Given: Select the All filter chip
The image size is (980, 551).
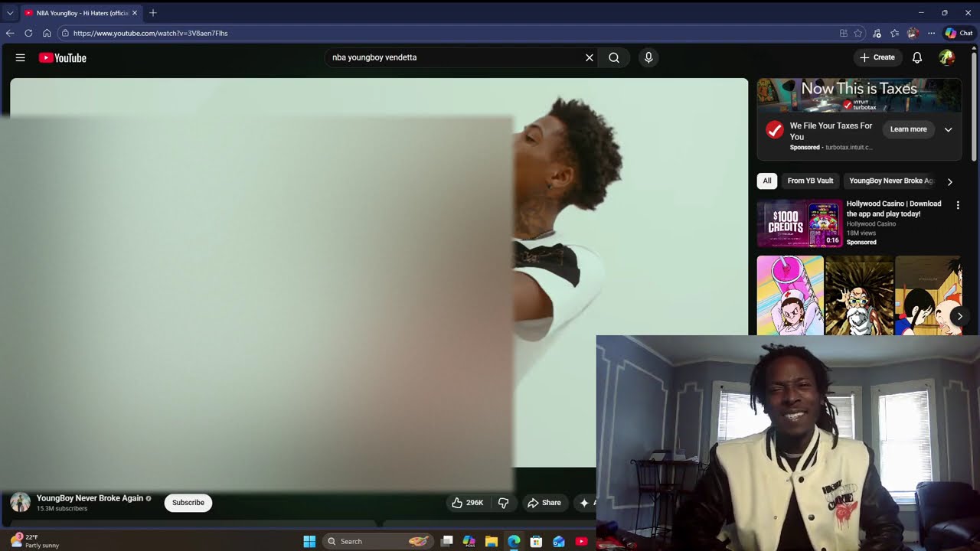Looking at the screenshot, I should tap(767, 181).
